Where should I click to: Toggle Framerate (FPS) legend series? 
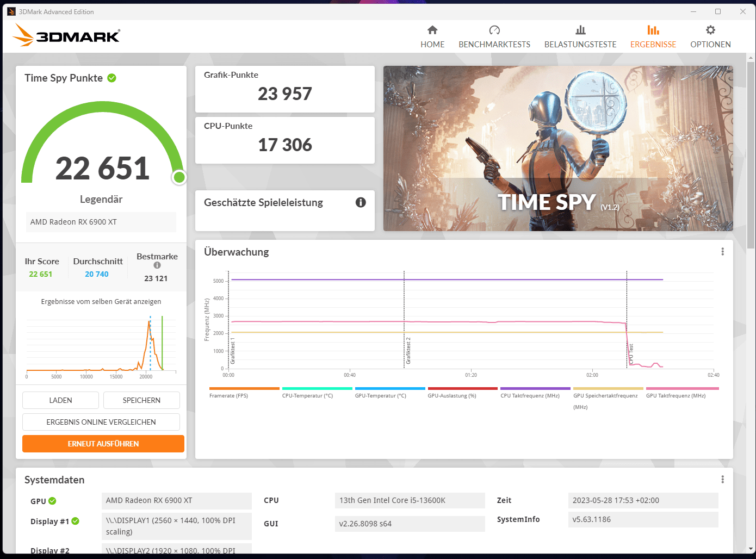(x=244, y=393)
